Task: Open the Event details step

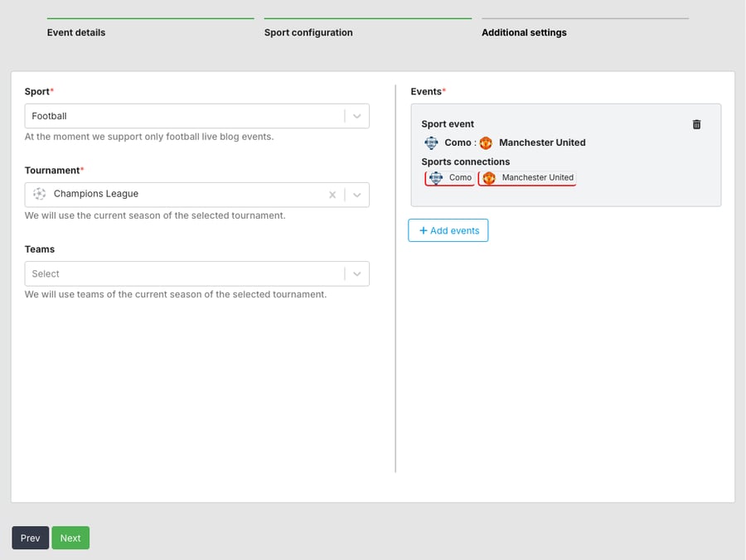Action: (76, 33)
